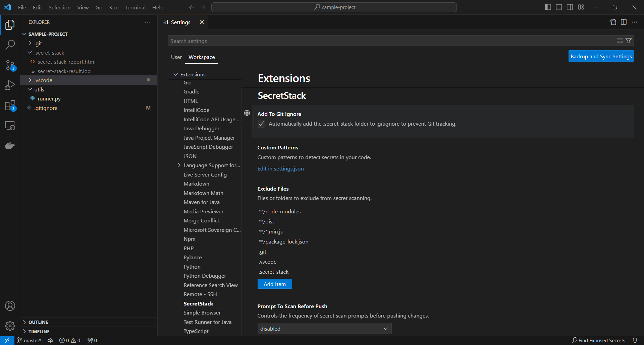Open Source Control view with 3 changes
This screenshot has height=345, width=644.
(10, 65)
